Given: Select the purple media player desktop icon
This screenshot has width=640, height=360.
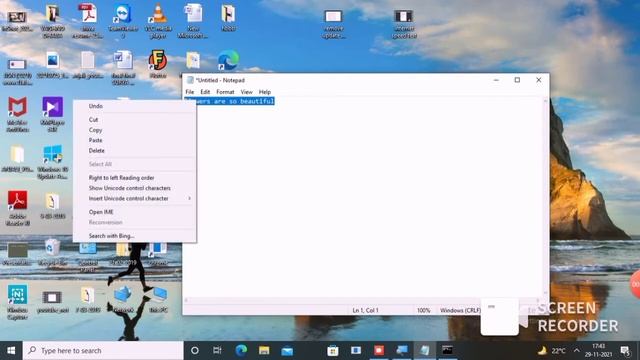Looking at the screenshot, I should [x=53, y=114].
